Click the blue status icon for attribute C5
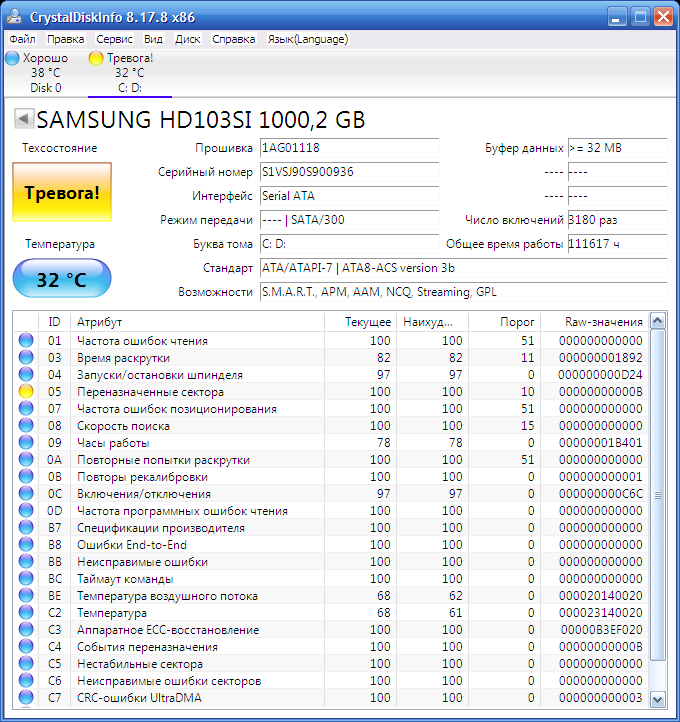This screenshot has height=722, width=680. coord(26,664)
